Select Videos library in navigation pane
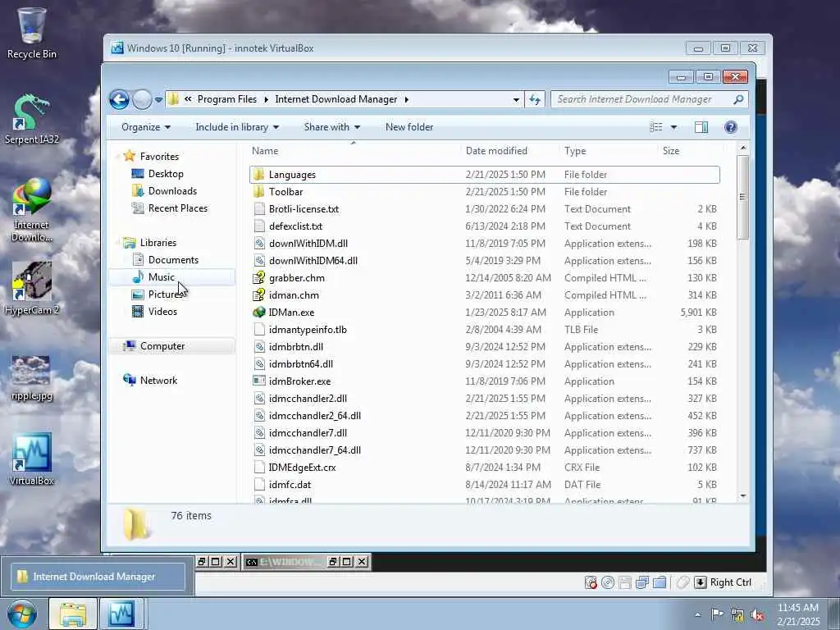Viewport: 840px width, 630px height. [x=162, y=311]
